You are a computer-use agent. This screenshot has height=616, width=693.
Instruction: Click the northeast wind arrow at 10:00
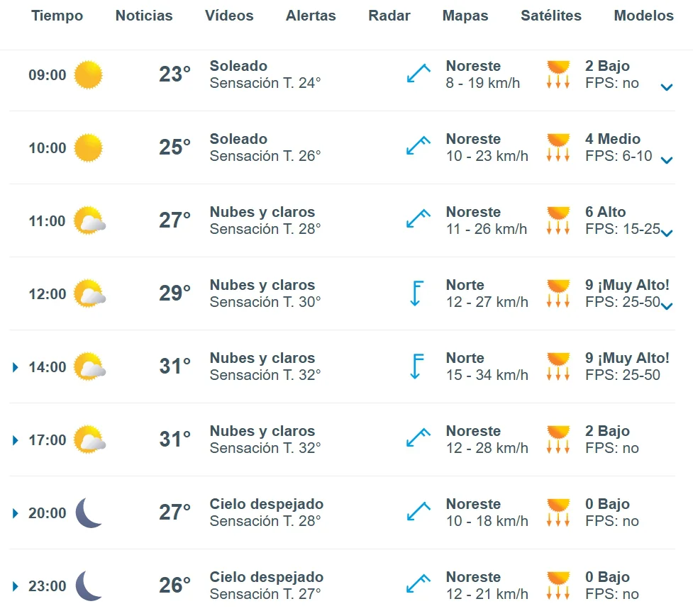(x=418, y=146)
